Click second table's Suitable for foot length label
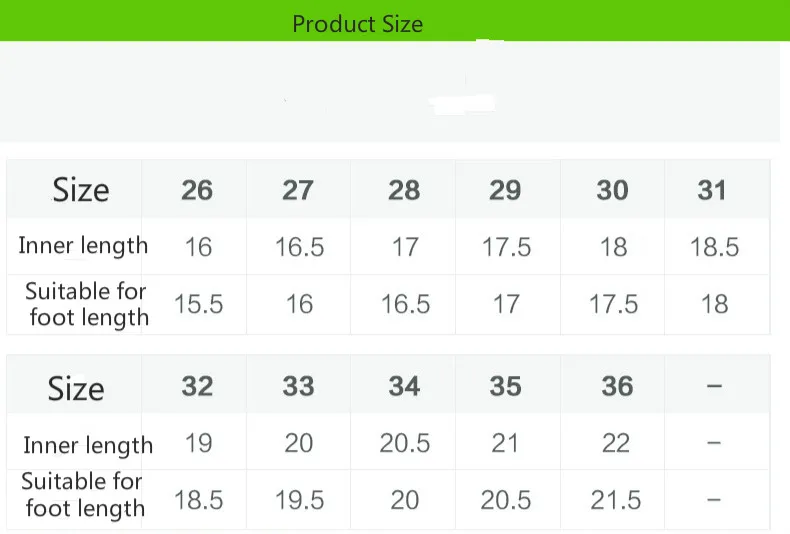Image resolution: width=790 pixels, height=534 pixels. 84,495
